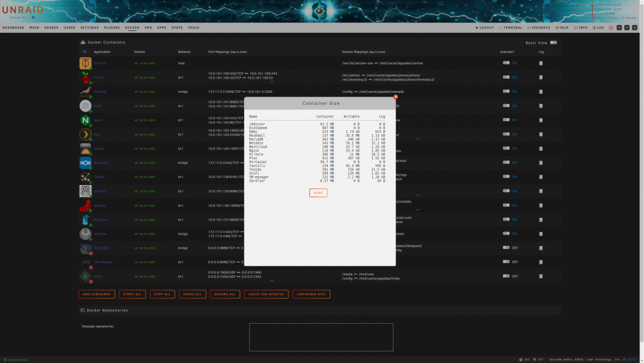Click the MariaDB container icon
Image resolution: width=644 pixels, height=363 pixels.
pos(85,92)
